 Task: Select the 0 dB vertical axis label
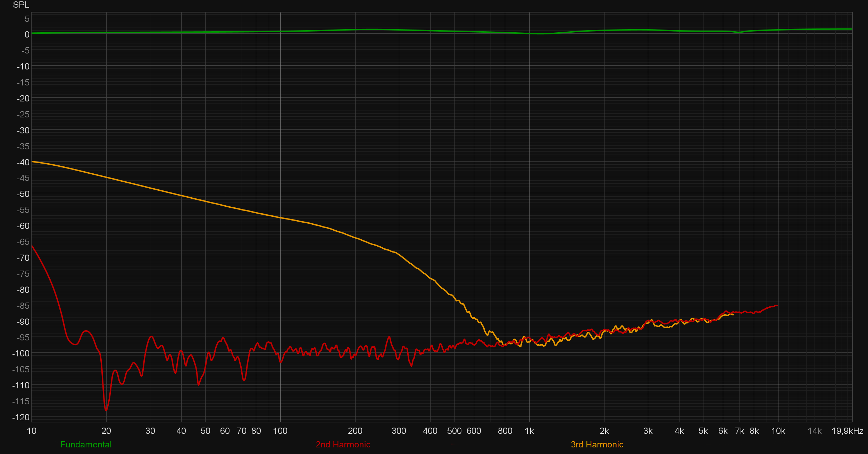click(x=27, y=34)
